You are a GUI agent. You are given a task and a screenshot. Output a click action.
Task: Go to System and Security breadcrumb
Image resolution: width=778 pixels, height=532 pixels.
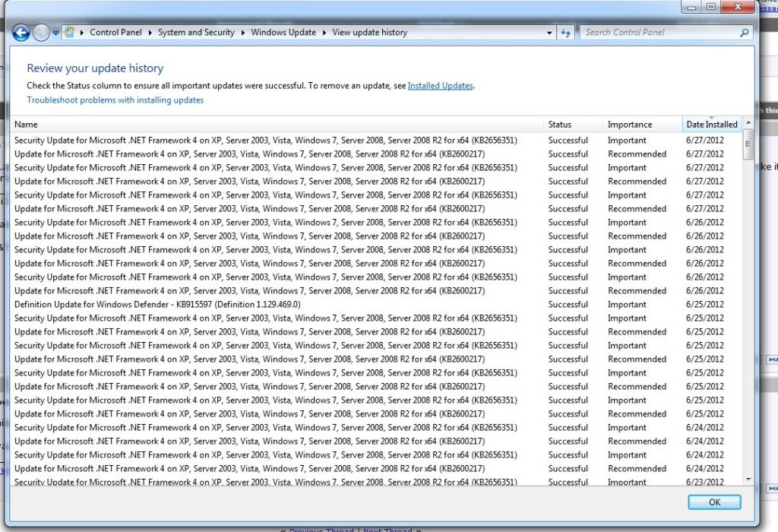196,32
